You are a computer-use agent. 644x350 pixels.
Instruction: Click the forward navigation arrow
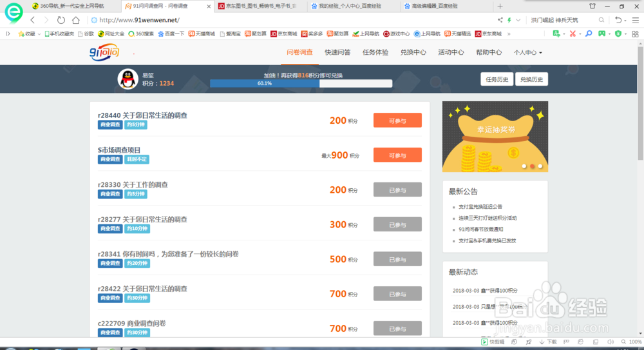click(x=46, y=20)
